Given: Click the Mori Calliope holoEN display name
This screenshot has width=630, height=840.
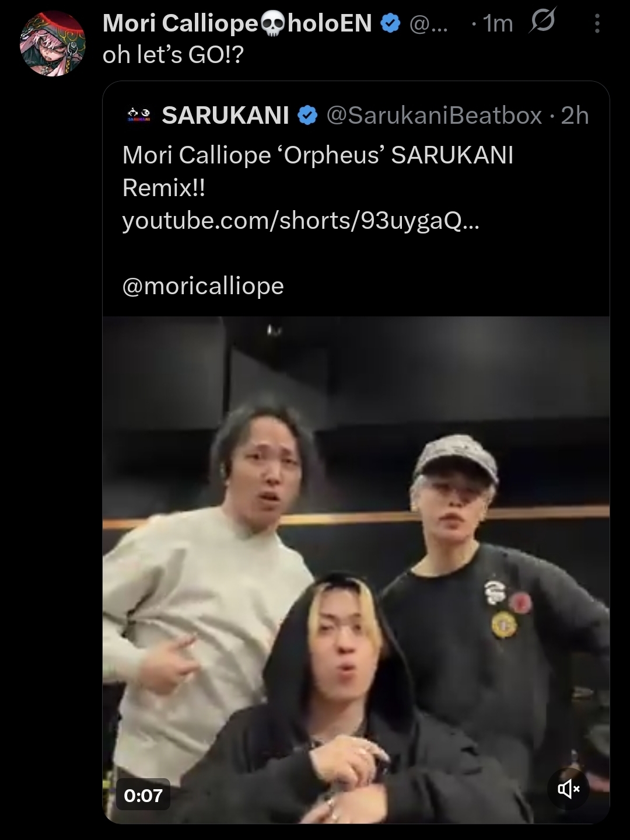Looking at the screenshot, I should (237, 23).
